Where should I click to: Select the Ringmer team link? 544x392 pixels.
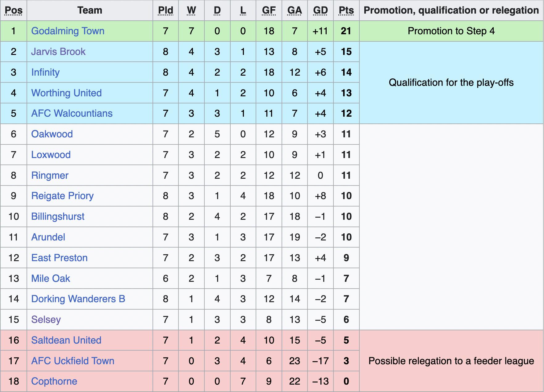tap(50, 175)
